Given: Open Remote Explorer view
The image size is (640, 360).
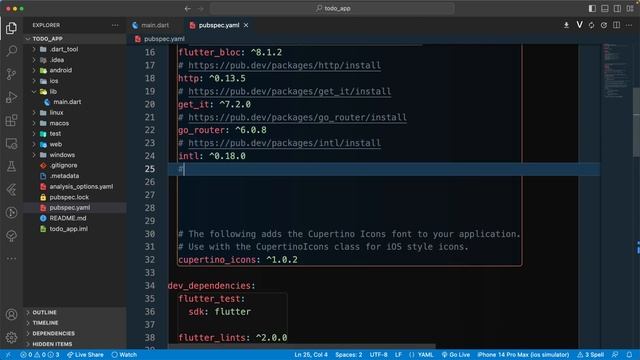Looking at the screenshot, I should [x=11, y=143].
